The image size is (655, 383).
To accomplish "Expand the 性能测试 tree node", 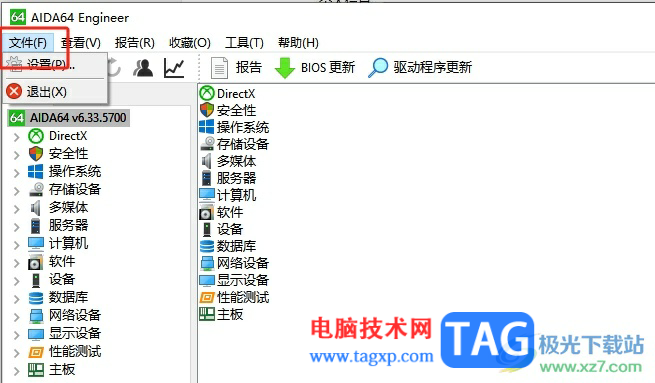I will pos(16,352).
